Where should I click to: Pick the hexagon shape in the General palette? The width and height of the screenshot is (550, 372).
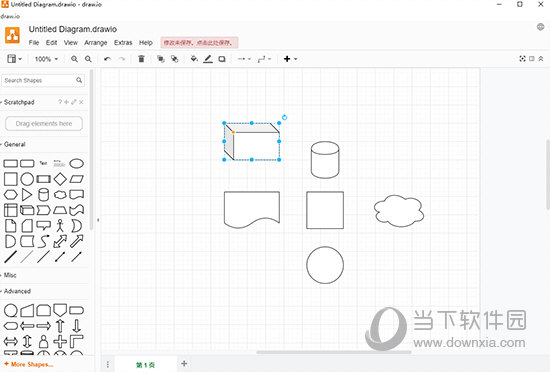click(x=11, y=195)
